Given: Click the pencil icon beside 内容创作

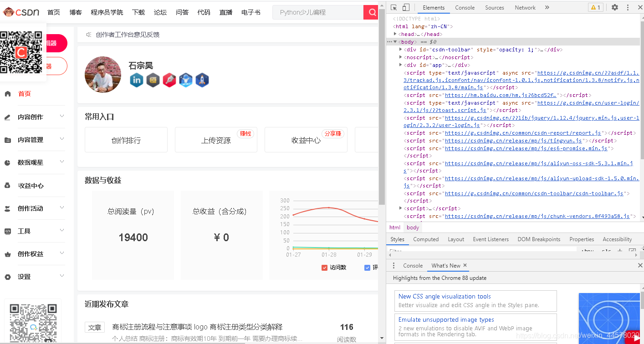Looking at the screenshot, I should pos(8,117).
